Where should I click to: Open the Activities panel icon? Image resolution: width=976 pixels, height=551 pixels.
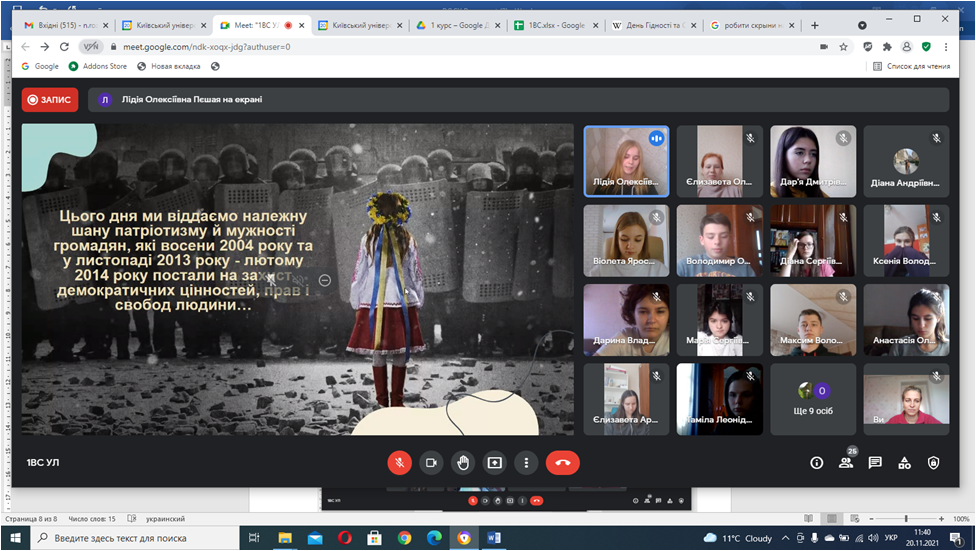tap(905, 463)
